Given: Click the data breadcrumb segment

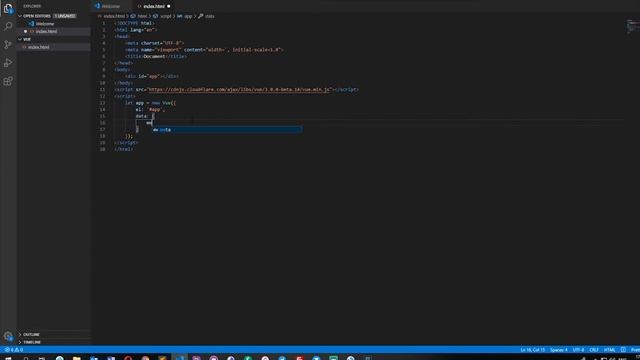Looking at the screenshot, I should [x=209, y=16].
